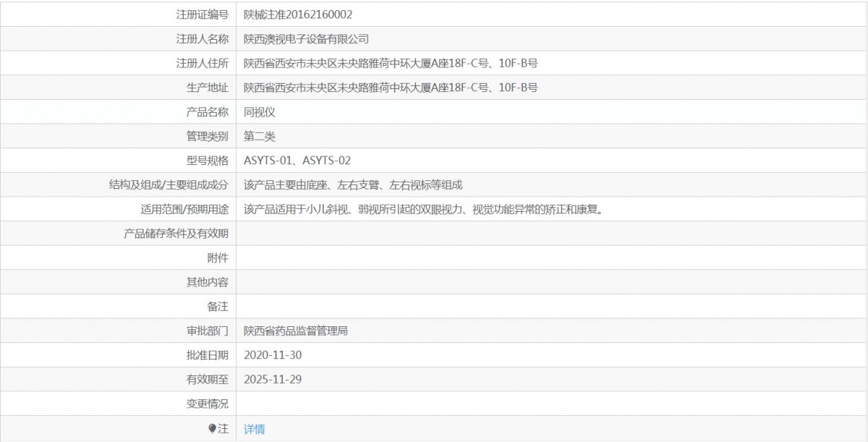Select the management class 第二类
The image size is (868, 442).
tap(260, 136)
